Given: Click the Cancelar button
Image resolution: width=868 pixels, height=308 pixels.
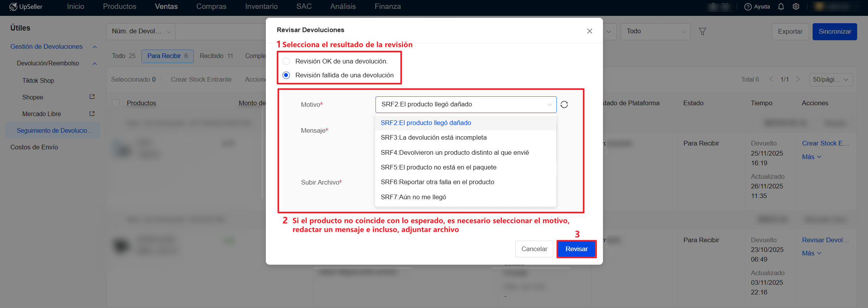Looking at the screenshot, I should tap(534, 249).
